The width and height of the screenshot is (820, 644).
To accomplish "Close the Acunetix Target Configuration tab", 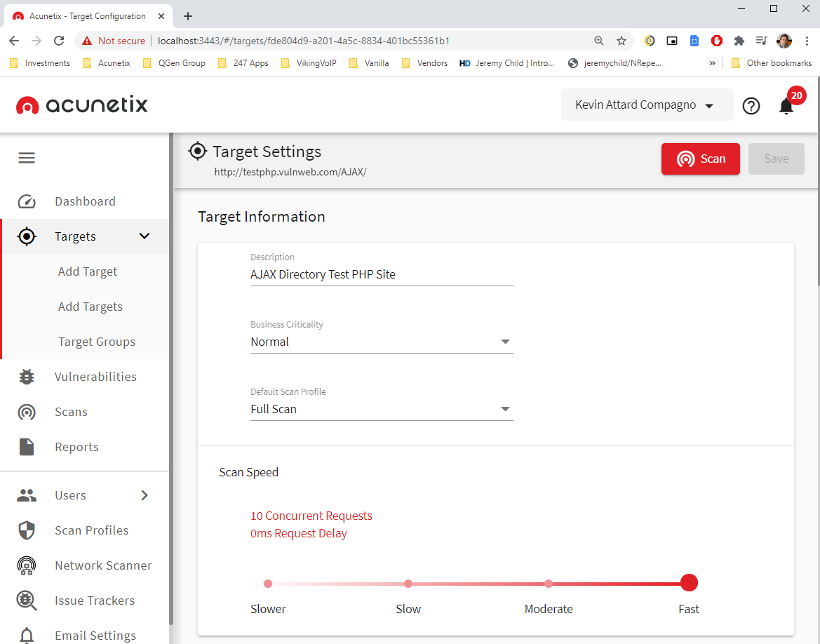I will click(161, 16).
